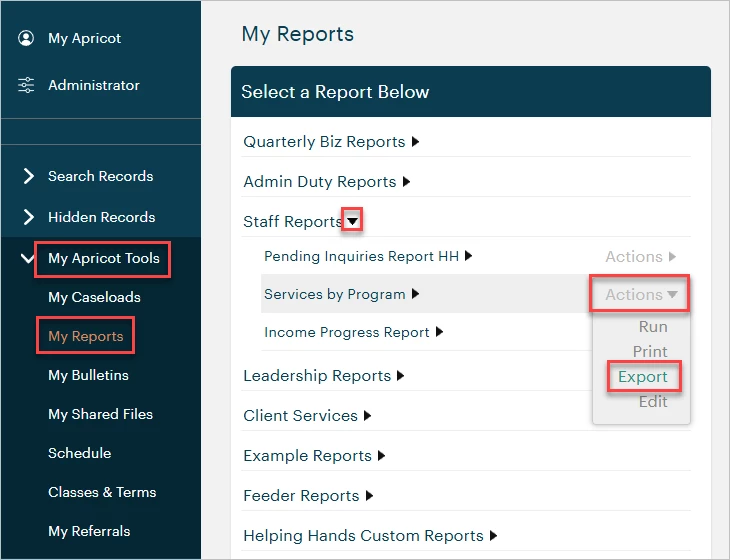Collapse the My Apricot Tools chevron
This screenshot has width=730, height=560.
tap(27, 258)
